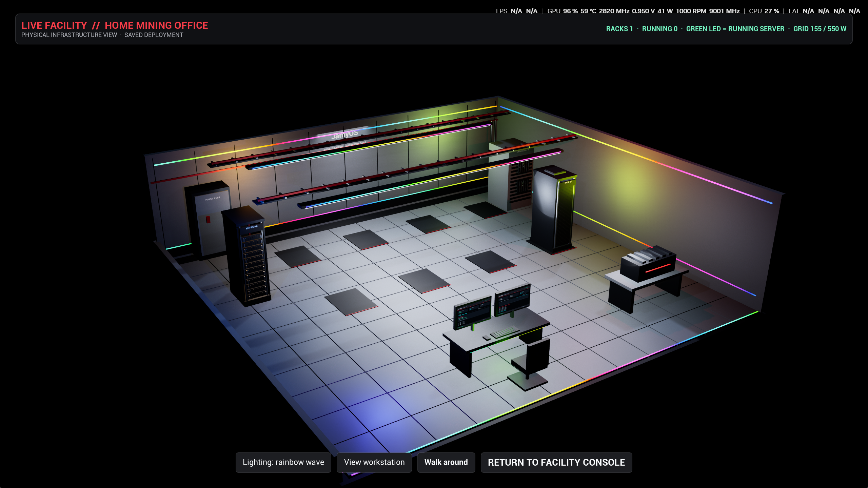Select the Network rack in the room
Viewport: 868px width, 488px height.
point(247,256)
